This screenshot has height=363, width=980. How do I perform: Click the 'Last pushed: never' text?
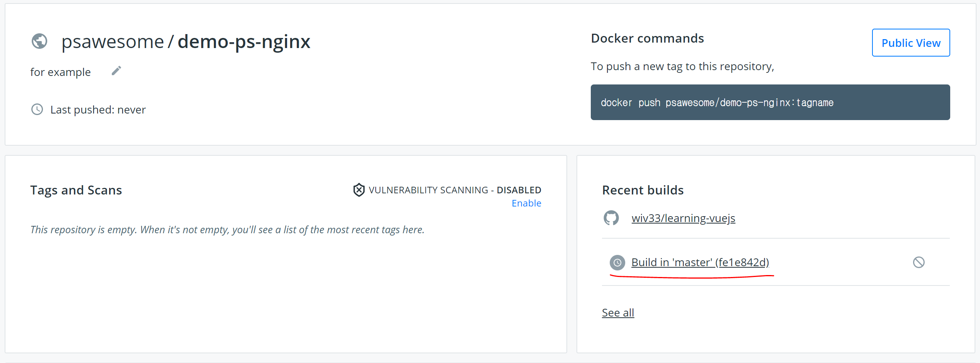(x=98, y=110)
